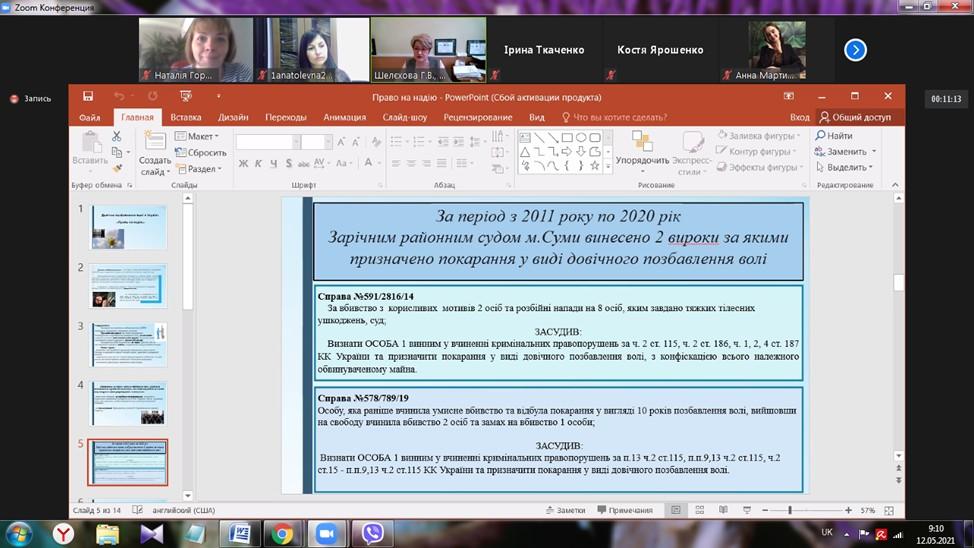Toggle the Заметки notes pane

564,511
